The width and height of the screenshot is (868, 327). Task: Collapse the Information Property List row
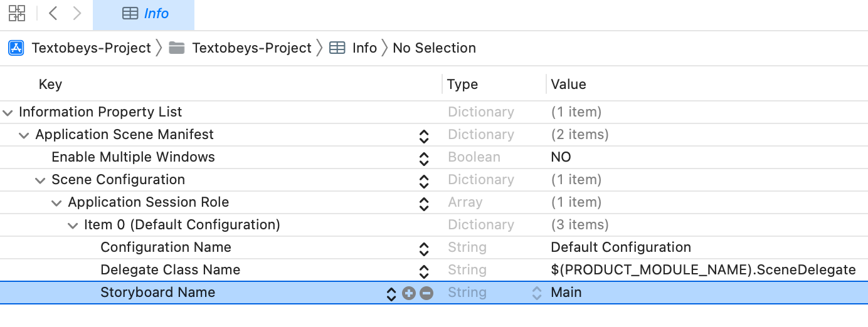tap(8, 113)
